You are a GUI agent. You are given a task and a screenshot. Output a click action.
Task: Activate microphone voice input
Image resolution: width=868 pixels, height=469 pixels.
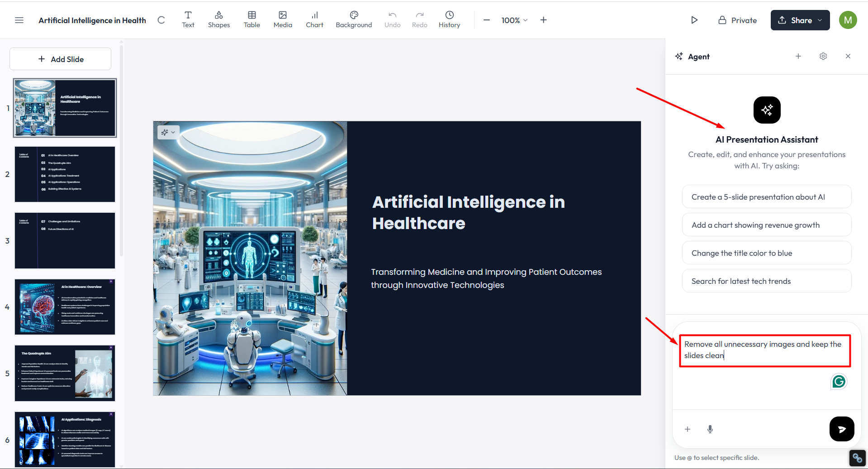tap(710, 429)
